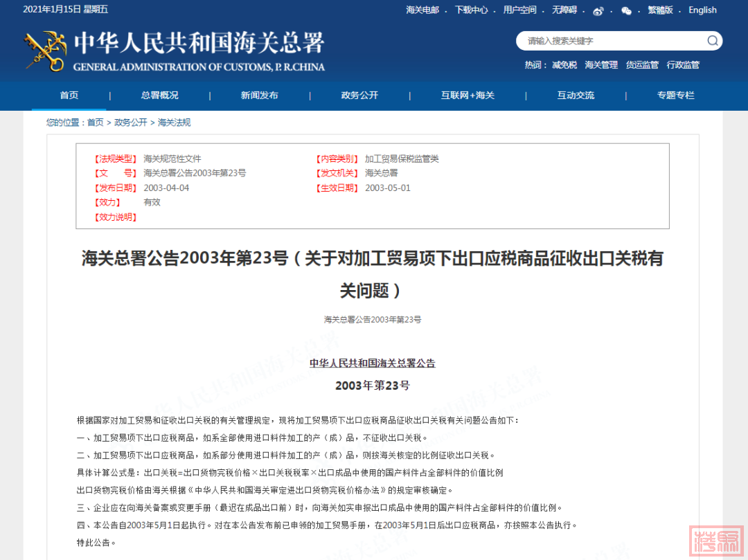Click paragraph starting 具体计算公式是
The width and height of the screenshot is (748, 560).
point(290,473)
